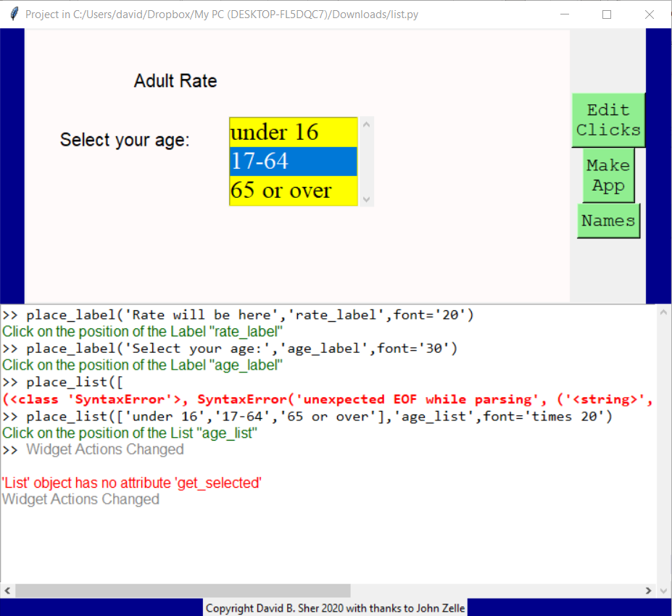
Task: Click the console vertical scroll-down arrow
Action: pyautogui.click(x=663, y=591)
